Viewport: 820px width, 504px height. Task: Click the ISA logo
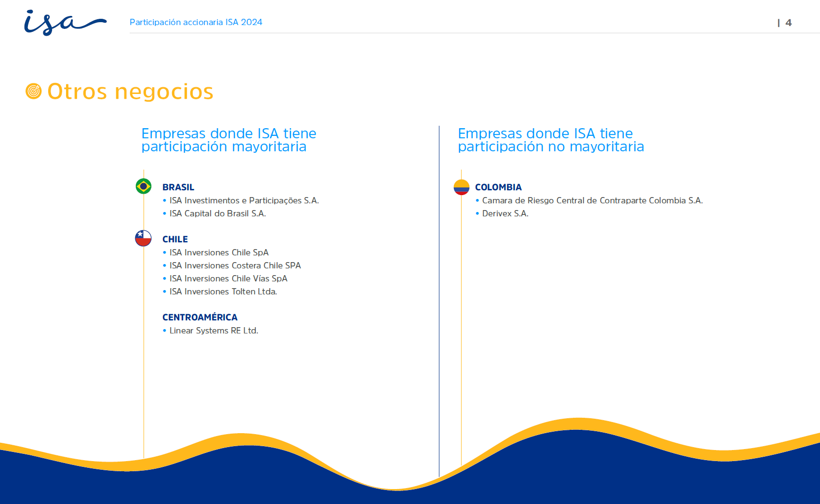click(x=65, y=23)
